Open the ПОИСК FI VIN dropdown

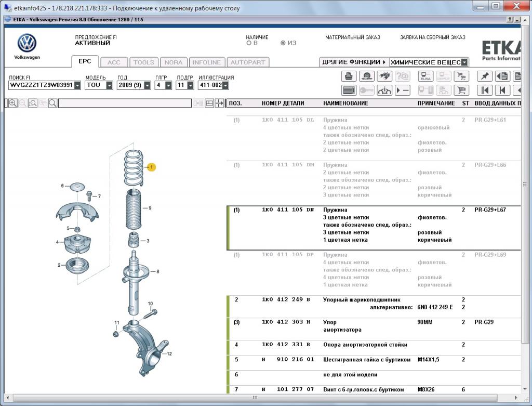[x=77, y=85]
